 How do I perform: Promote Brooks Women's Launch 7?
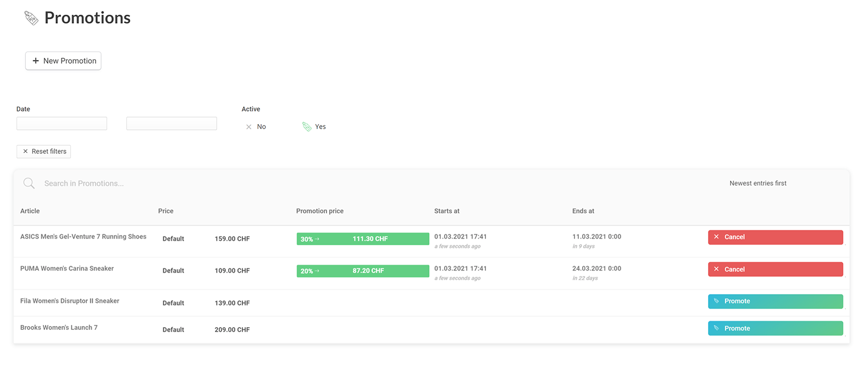pyautogui.click(x=775, y=328)
